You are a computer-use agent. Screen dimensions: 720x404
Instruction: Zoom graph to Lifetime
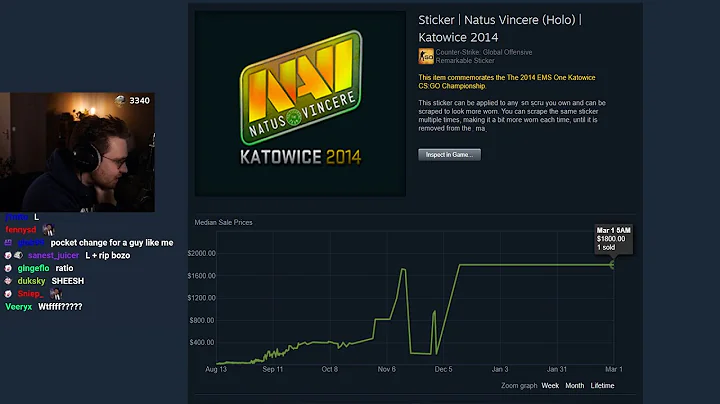pyautogui.click(x=602, y=386)
